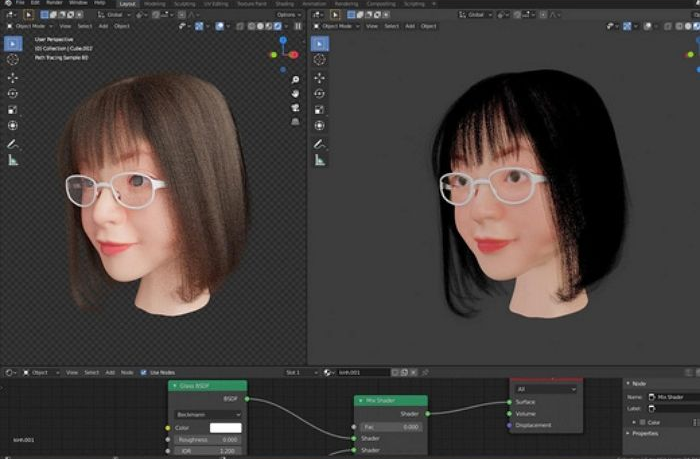Select the Measure tool in left viewport

click(x=13, y=159)
